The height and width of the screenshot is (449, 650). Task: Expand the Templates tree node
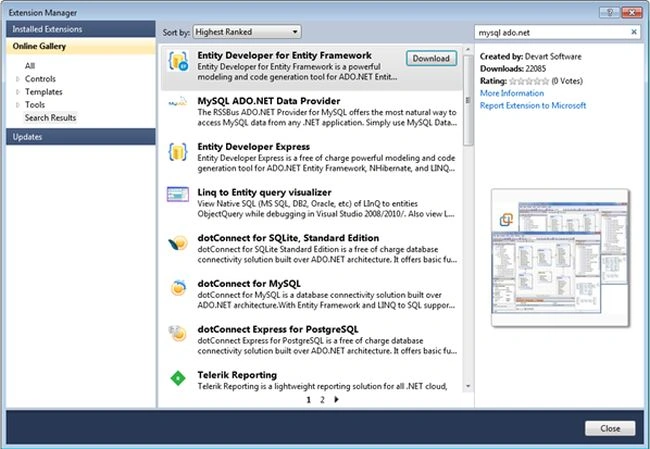tap(17, 92)
